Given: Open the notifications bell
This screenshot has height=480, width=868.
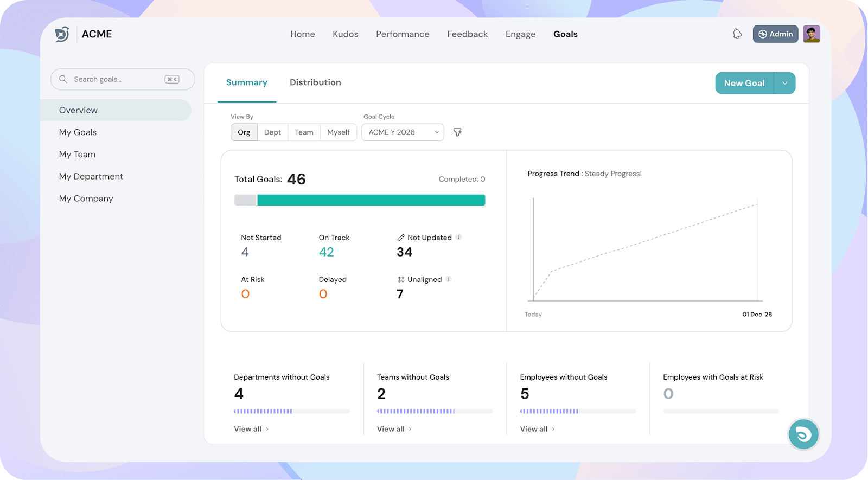Looking at the screenshot, I should [x=737, y=34].
